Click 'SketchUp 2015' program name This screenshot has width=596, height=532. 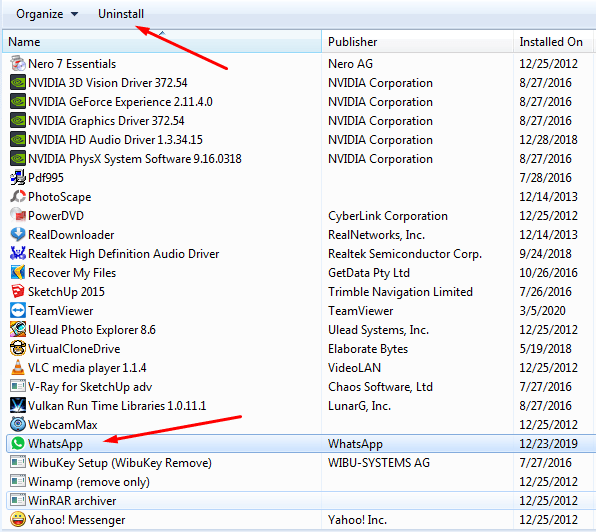click(66, 292)
